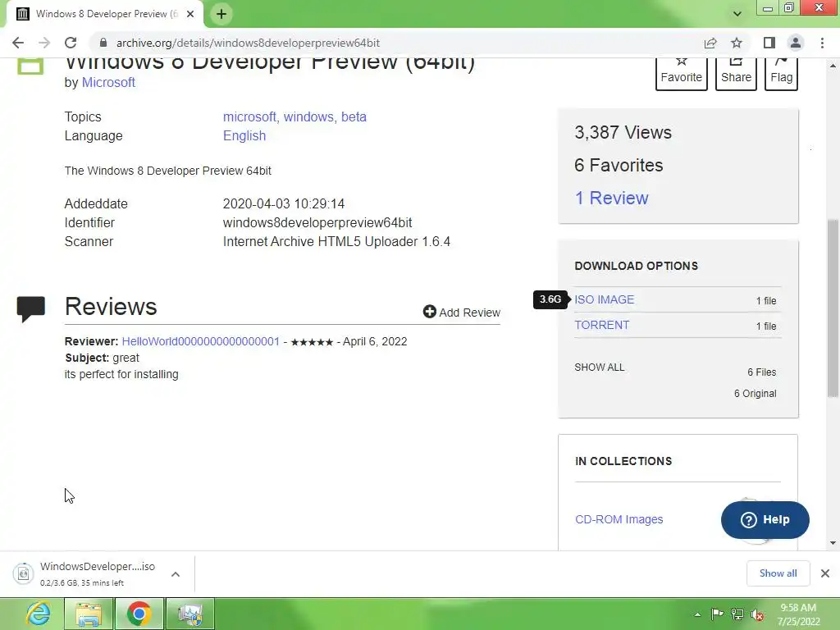This screenshot has height=630, width=840.
Task: Click the 6 Files count text
Action: (x=762, y=372)
